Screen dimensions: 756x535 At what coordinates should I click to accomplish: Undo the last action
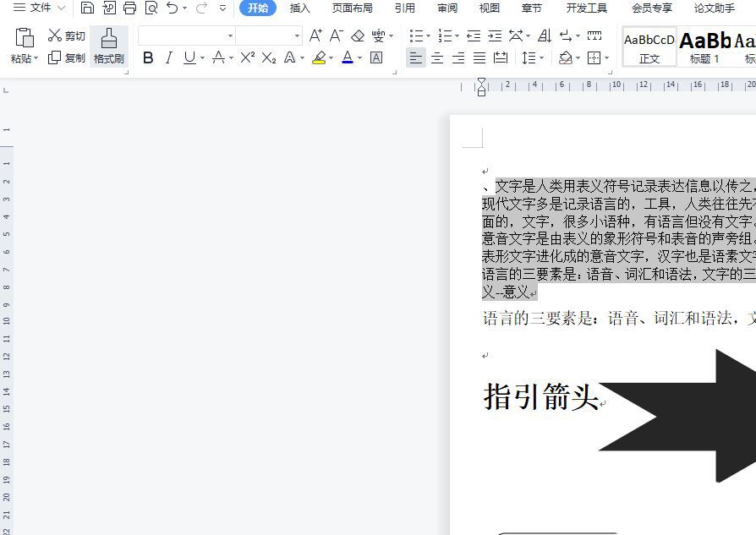(x=173, y=8)
